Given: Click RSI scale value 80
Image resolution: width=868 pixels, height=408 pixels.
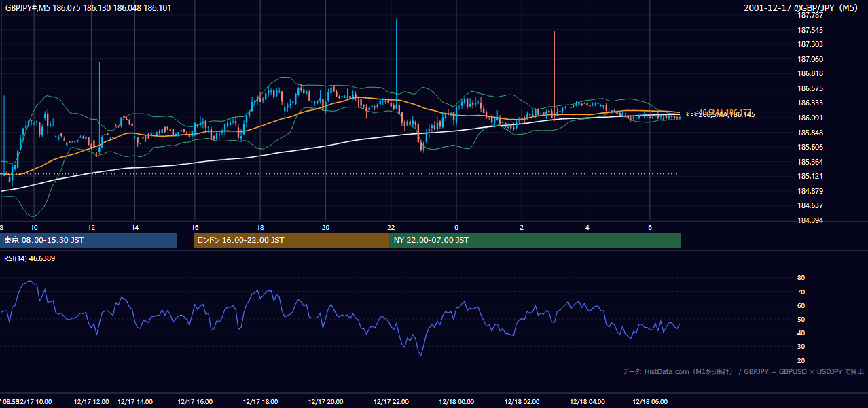Looking at the screenshot, I should (801, 278).
